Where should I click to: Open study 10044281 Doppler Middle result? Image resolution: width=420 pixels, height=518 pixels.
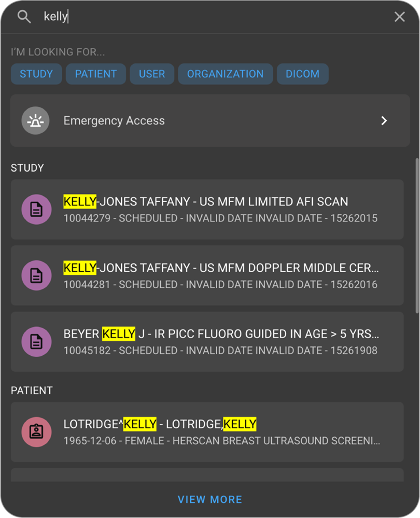tap(218, 275)
